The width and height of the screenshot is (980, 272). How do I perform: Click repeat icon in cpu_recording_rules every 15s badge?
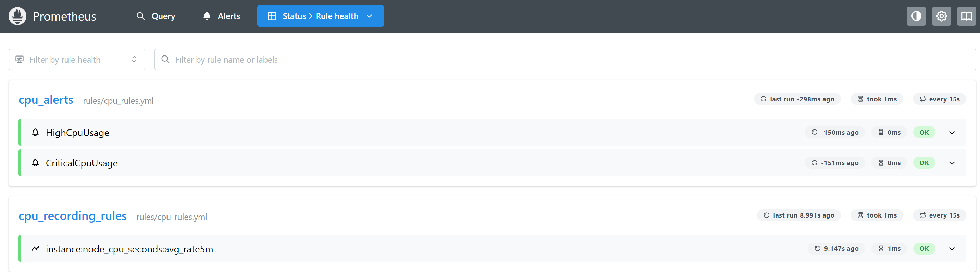pos(922,215)
